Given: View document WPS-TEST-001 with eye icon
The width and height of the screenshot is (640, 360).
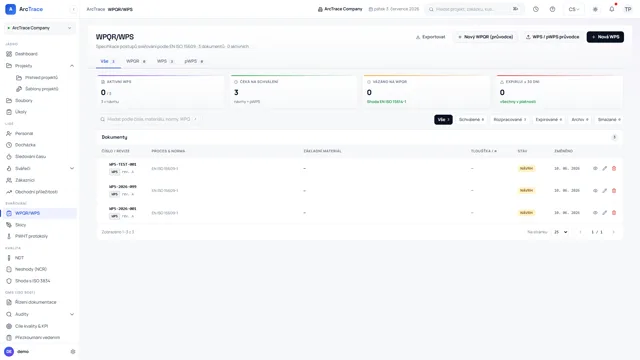Looking at the screenshot, I should click(x=595, y=168).
